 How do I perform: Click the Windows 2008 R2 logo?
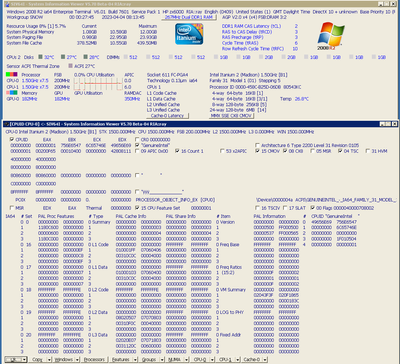tap(331, 36)
